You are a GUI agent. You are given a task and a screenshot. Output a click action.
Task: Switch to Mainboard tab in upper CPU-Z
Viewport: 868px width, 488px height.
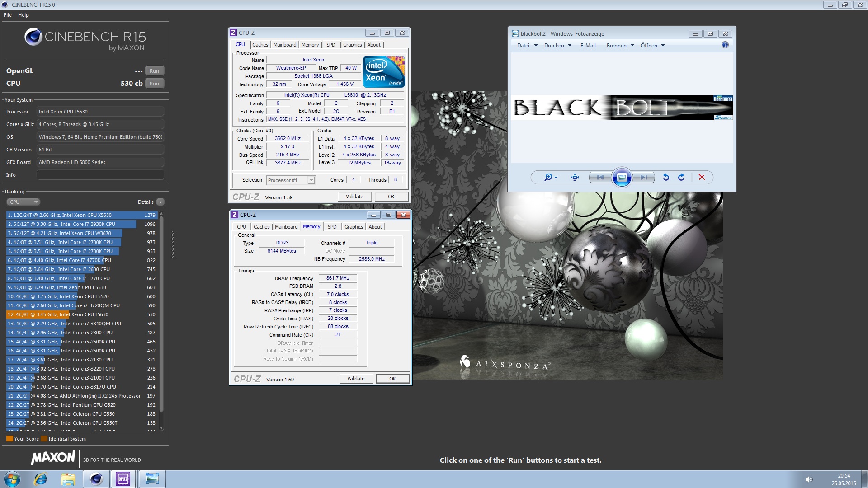click(x=285, y=45)
